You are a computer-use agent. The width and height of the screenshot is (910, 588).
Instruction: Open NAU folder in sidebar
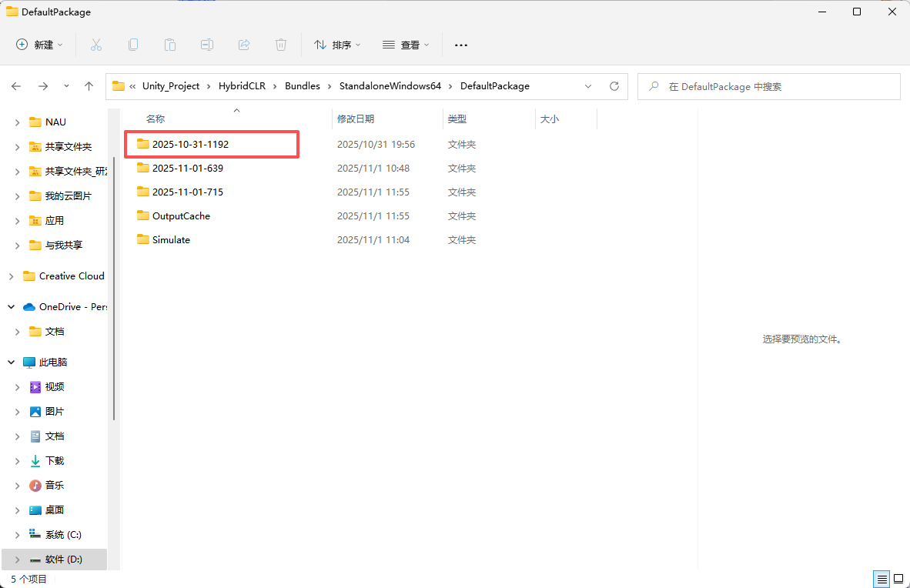coord(55,122)
